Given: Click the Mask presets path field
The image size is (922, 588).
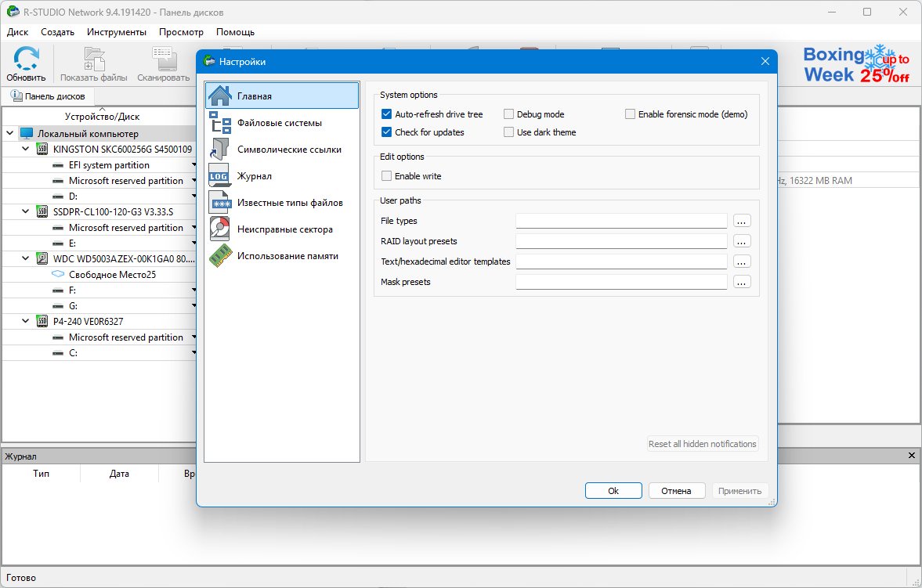Looking at the screenshot, I should 621,282.
